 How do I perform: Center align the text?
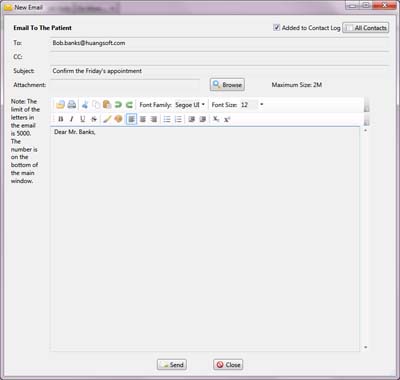point(143,119)
